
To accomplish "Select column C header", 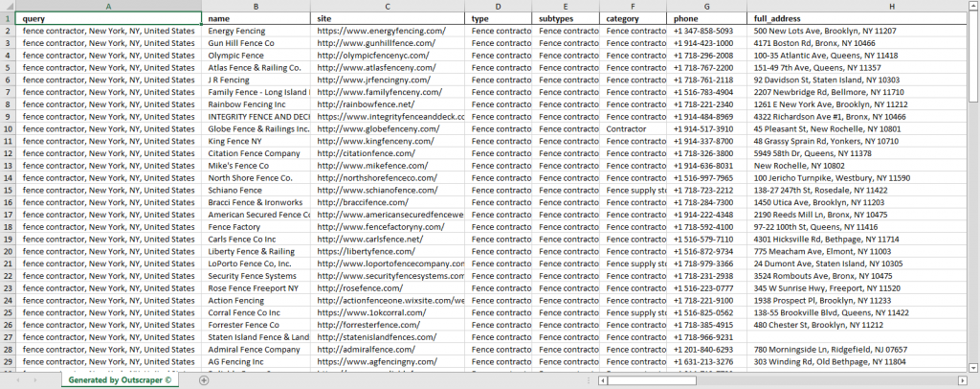I will pos(388,6).
